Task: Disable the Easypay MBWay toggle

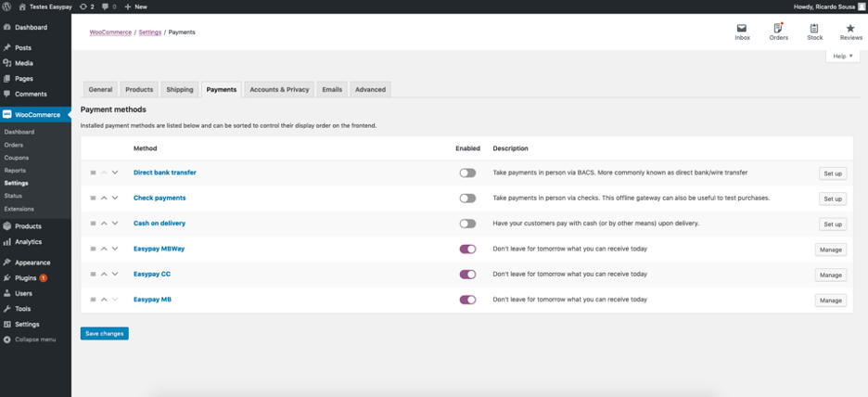Action: coord(467,250)
